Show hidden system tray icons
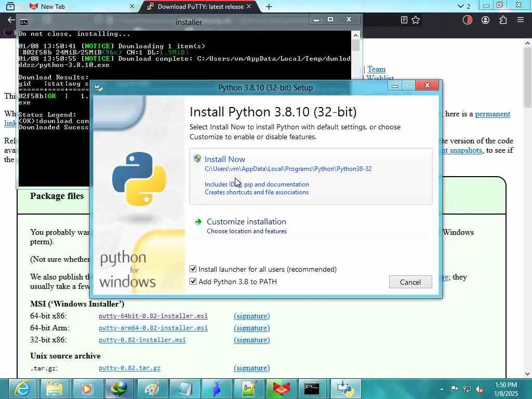 pos(442,389)
